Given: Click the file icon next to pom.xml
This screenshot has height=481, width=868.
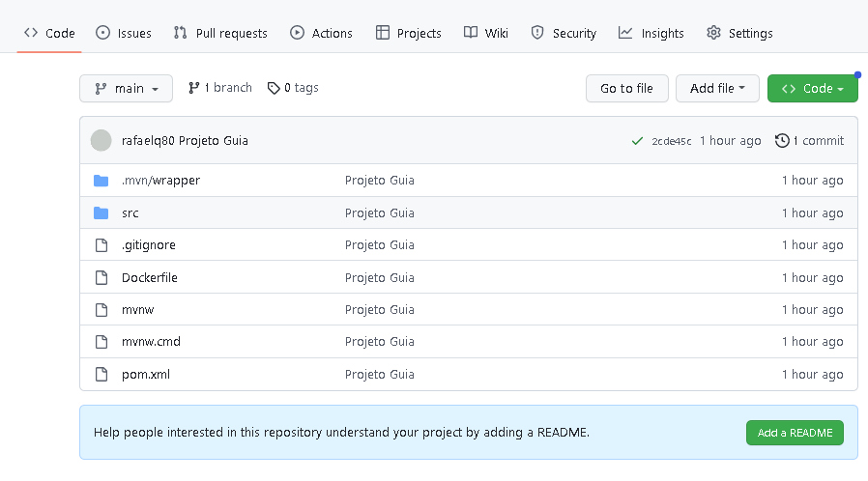Looking at the screenshot, I should (101, 375).
